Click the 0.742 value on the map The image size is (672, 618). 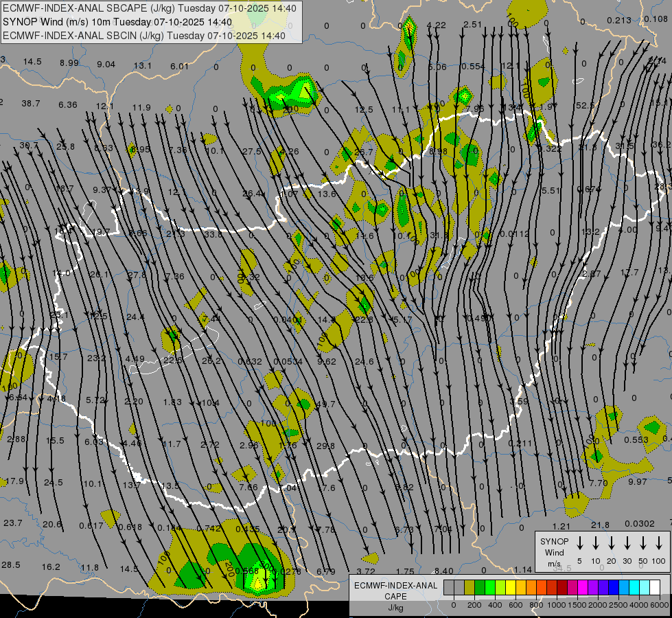coord(209,528)
